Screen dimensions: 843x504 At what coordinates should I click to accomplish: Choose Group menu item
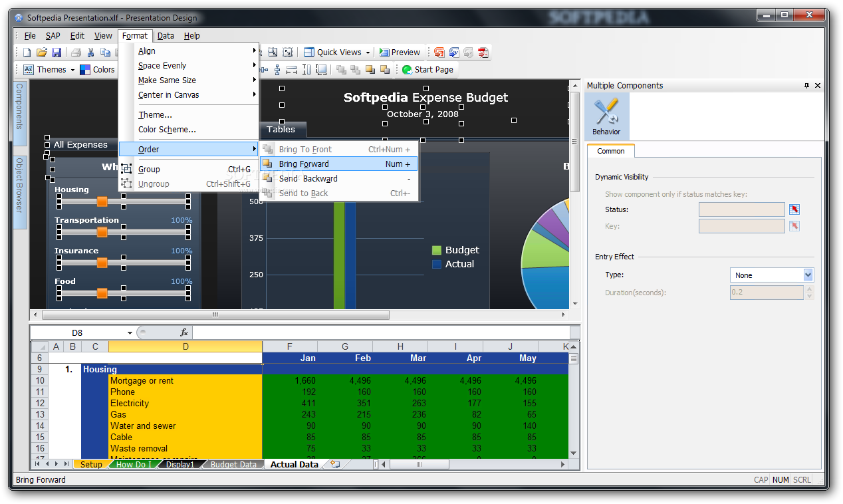pos(188,170)
